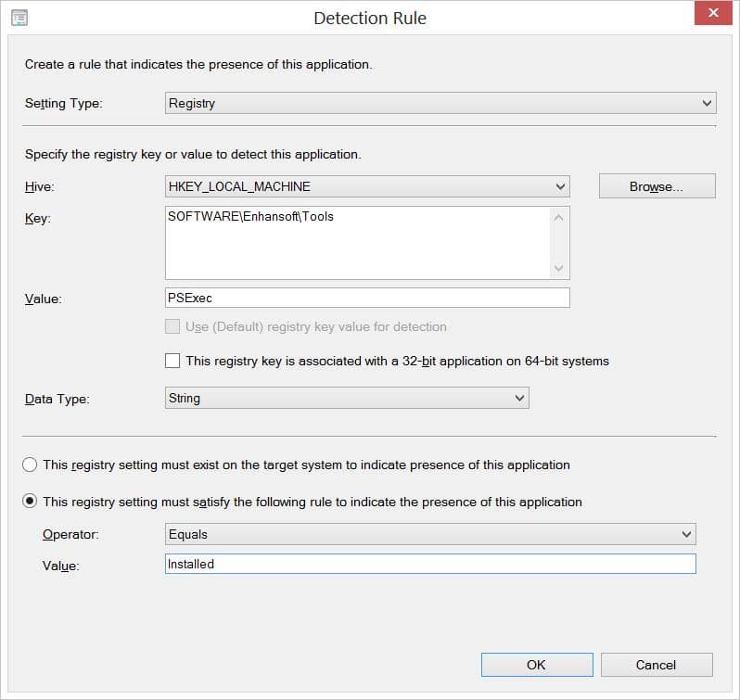
Task: Click the Registry setting type field
Action: click(440, 103)
